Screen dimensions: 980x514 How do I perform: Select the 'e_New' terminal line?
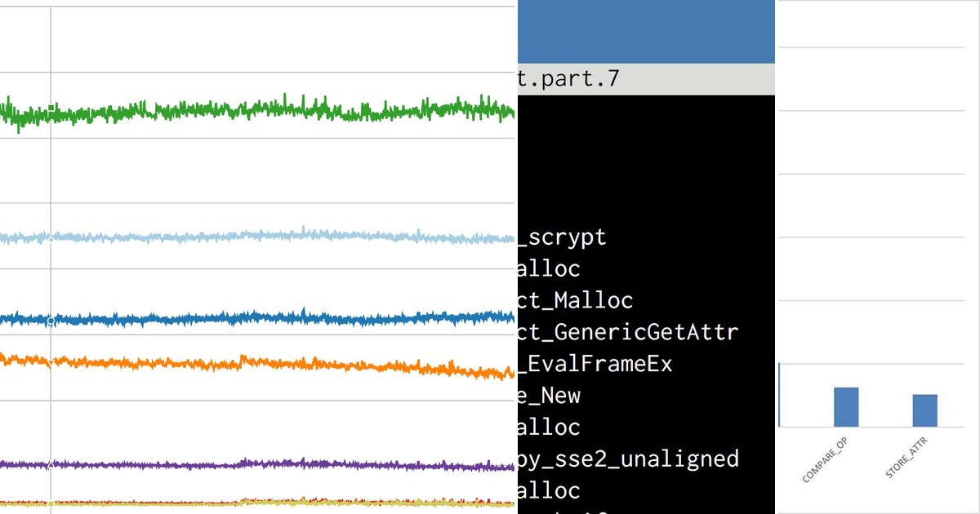tap(550, 396)
